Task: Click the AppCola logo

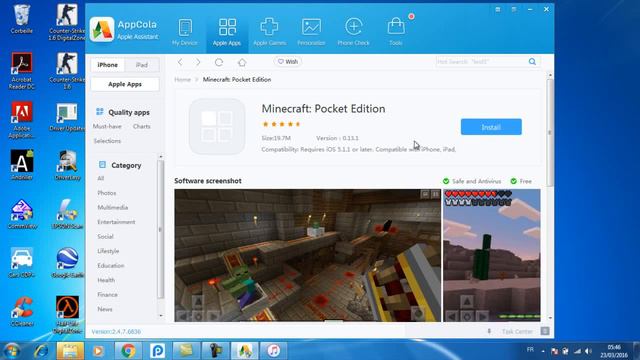Action: pyautogui.click(x=102, y=29)
